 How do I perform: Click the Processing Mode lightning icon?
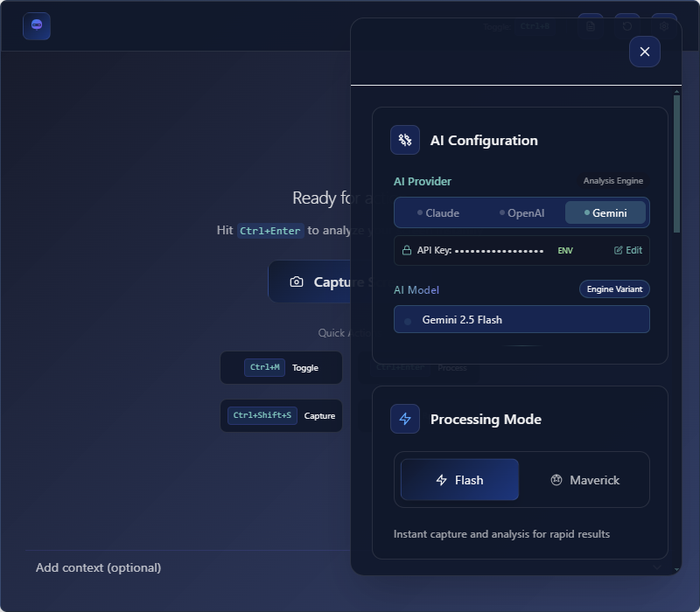405,419
